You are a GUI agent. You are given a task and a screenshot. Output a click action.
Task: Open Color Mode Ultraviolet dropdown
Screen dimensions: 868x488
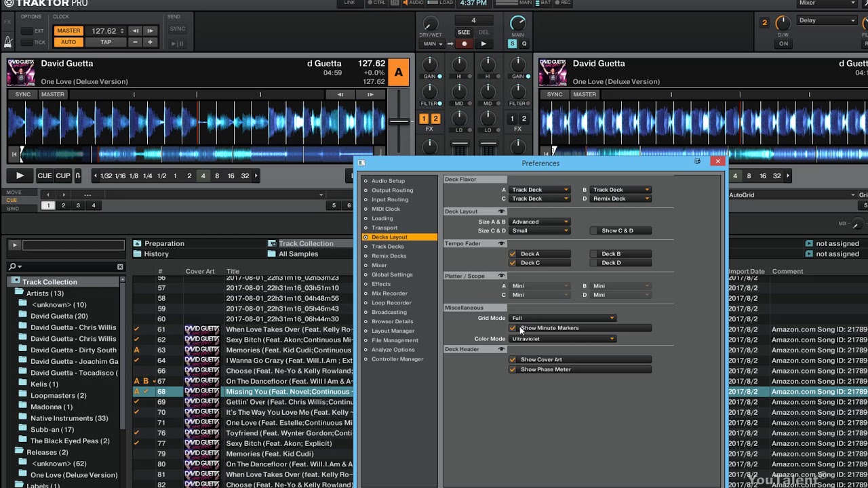coord(563,339)
